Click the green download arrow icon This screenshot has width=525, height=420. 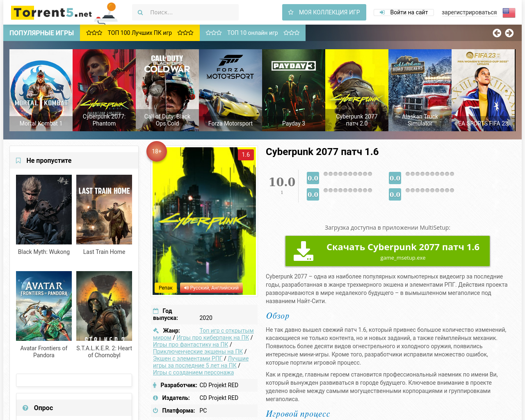(x=304, y=251)
